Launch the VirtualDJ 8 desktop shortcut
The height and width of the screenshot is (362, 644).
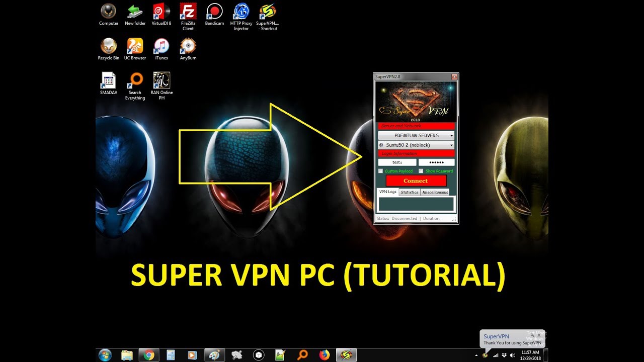tap(161, 15)
